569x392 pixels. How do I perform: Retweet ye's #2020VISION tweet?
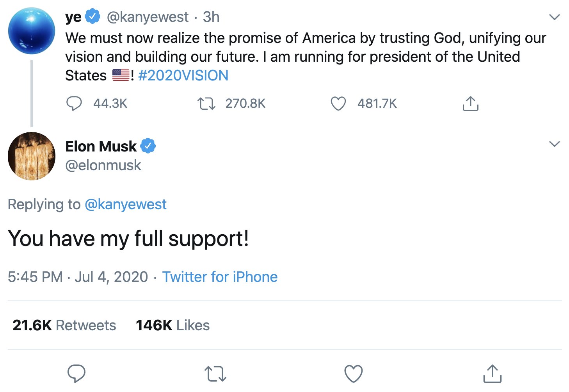tap(206, 103)
